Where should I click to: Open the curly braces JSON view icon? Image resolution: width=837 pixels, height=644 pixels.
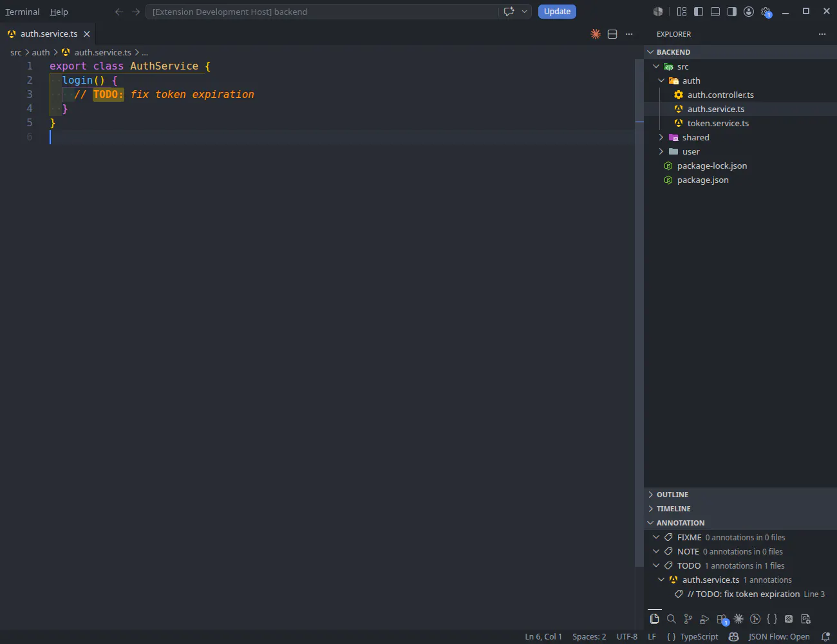[x=772, y=619]
